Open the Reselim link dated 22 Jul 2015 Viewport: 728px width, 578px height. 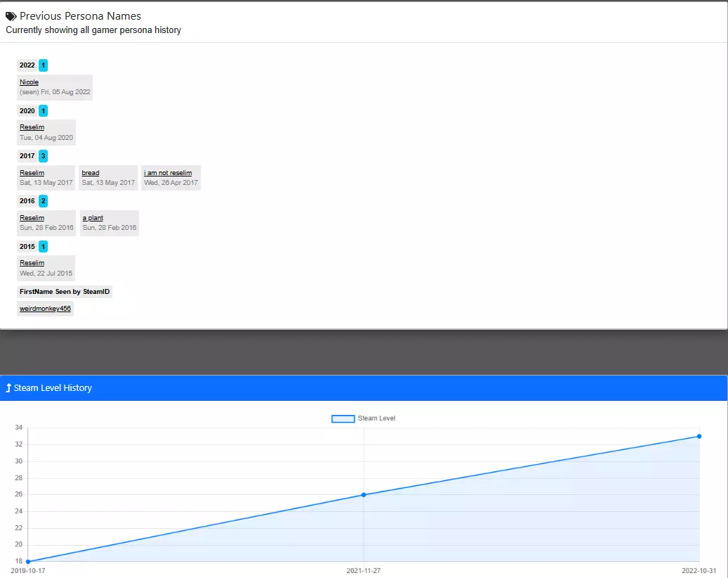coord(32,263)
